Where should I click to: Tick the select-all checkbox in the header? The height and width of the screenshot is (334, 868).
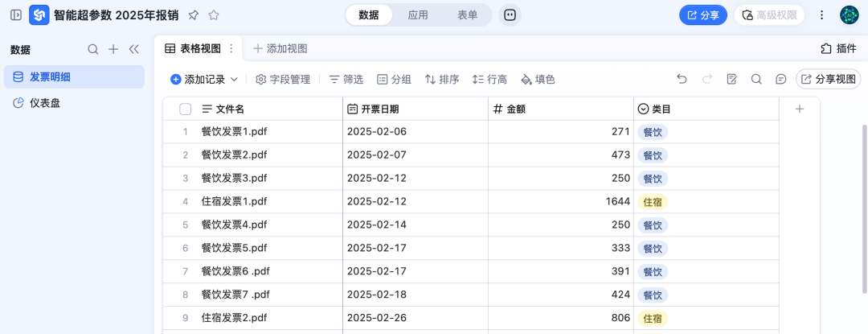click(x=186, y=109)
